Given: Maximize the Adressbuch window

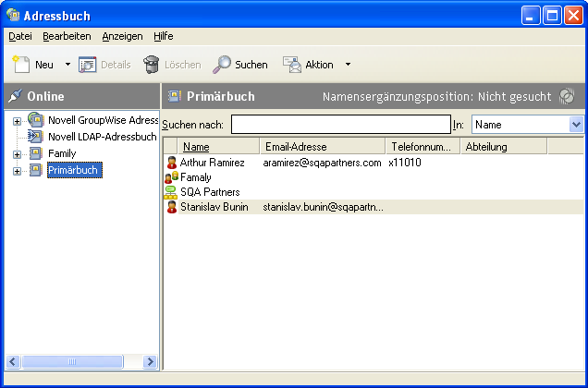Looking at the screenshot, I should (x=552, y=16).
